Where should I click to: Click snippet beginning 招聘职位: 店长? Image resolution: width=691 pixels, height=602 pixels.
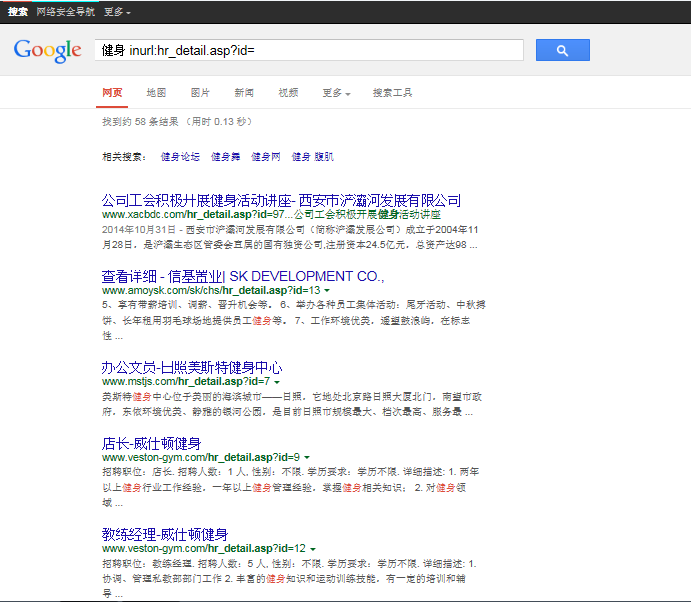[290, 487]
